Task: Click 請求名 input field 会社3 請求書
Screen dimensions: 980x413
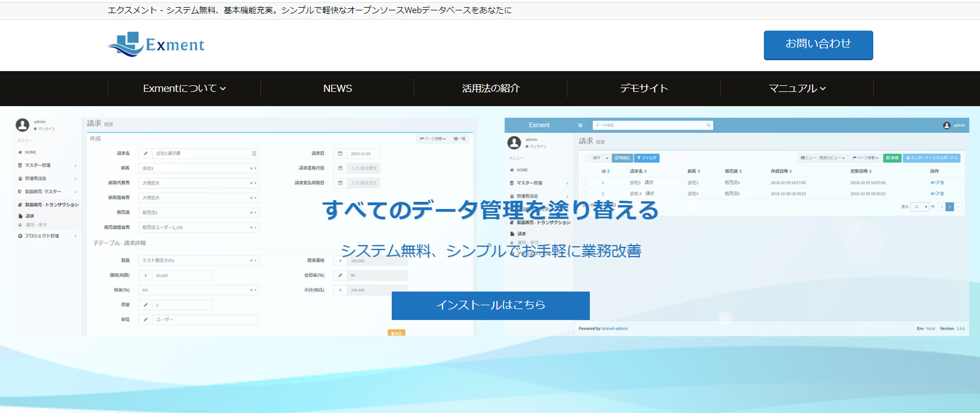Action: [205, 153]
